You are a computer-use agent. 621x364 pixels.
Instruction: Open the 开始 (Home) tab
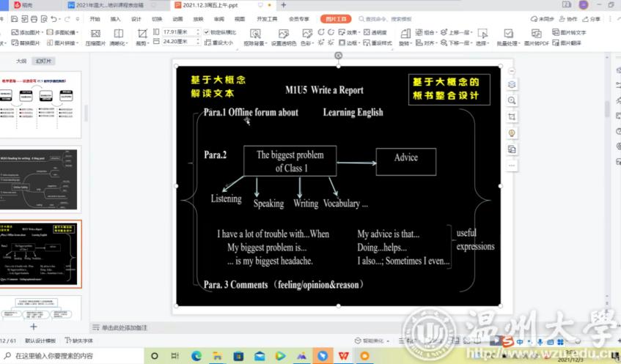95,19
